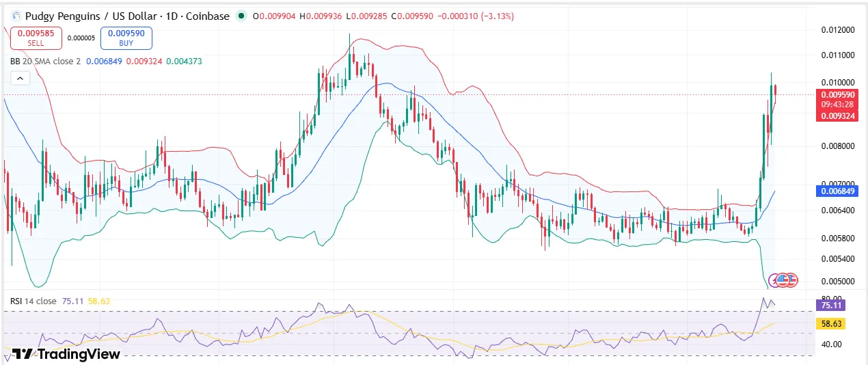Click the change value −0.000310 (−3.13%)
Viewport: 868px width, 365px height.
[x=476, y=16]
